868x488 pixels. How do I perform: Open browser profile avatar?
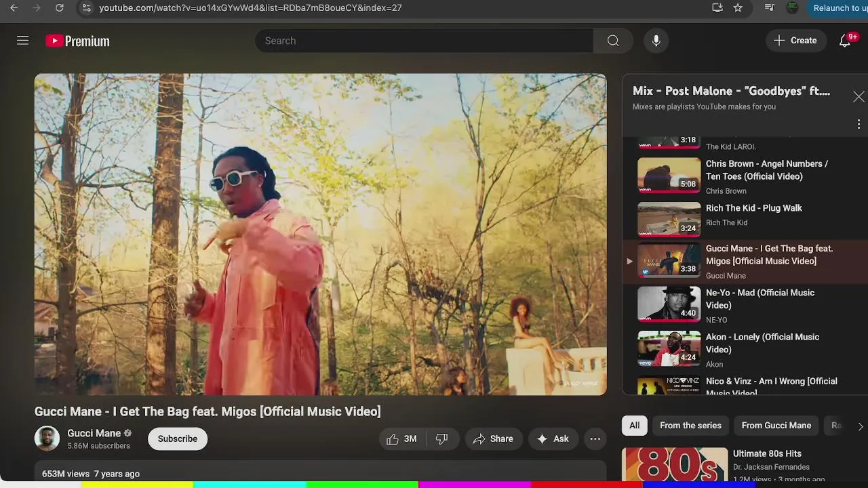pyautogui.click(x=792, y=8)
